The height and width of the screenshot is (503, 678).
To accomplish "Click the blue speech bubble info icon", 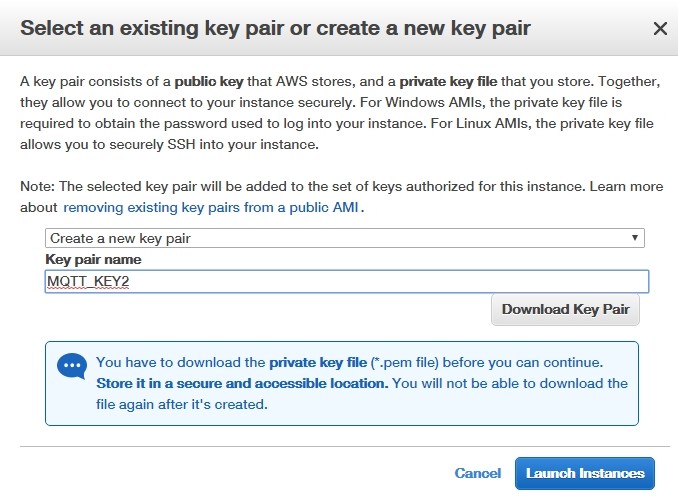I will tap(72, 366).
